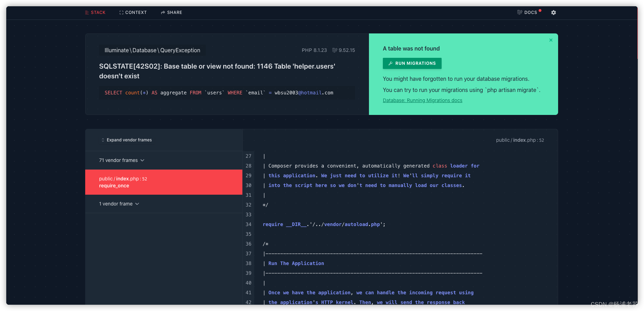Click the SQLSTATE[42S02] error message
The width and height of the screenshot is (644, 311).
217,71
